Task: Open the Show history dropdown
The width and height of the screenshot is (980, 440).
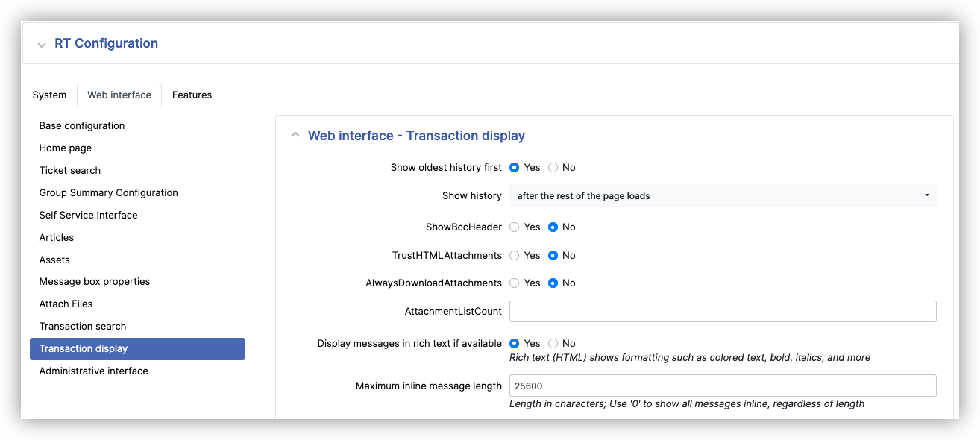Action: [722, 195]
